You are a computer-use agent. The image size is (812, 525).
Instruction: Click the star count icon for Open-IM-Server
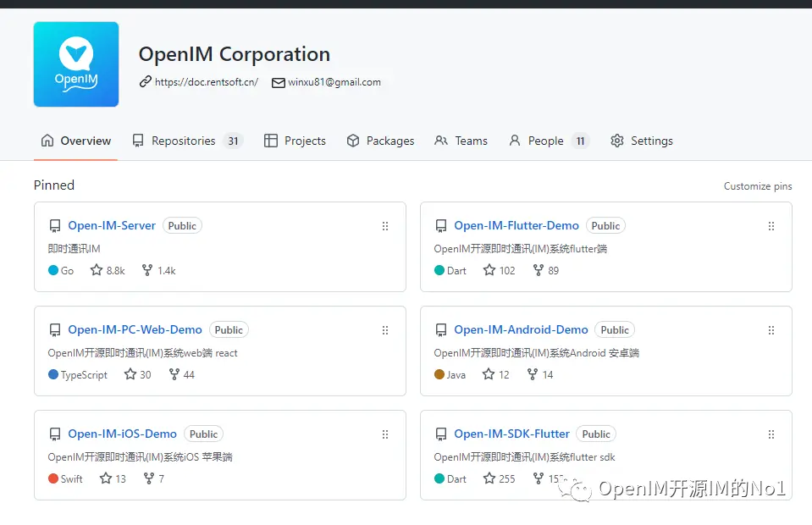(x=97, y=270)
